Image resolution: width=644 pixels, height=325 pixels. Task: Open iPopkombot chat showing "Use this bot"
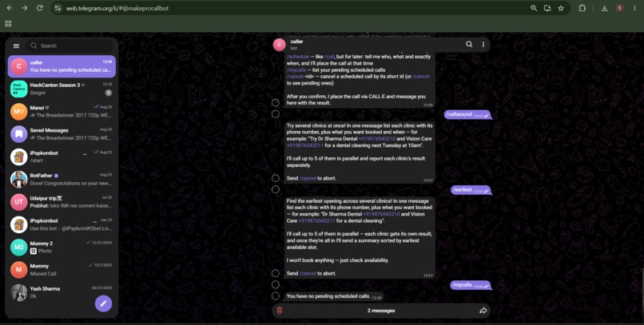tap(62, 224)
